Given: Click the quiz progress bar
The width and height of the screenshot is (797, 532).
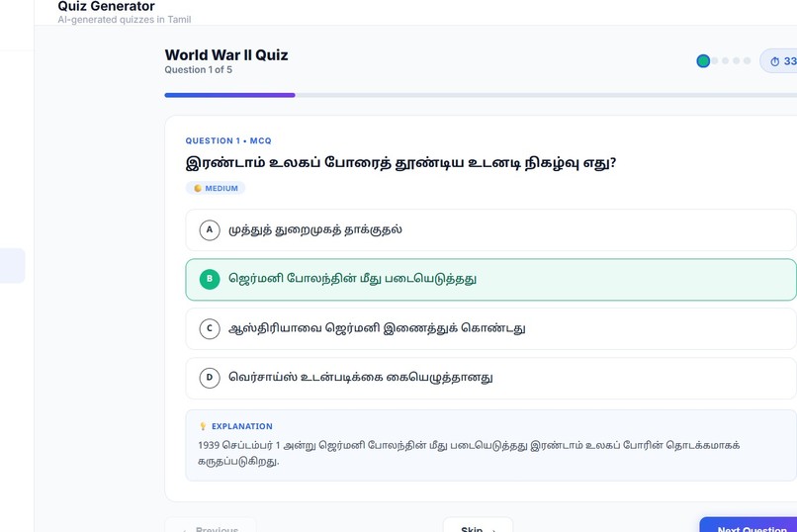Looking at the screenshot, I should pyautogui.click(x=481, y=95).
